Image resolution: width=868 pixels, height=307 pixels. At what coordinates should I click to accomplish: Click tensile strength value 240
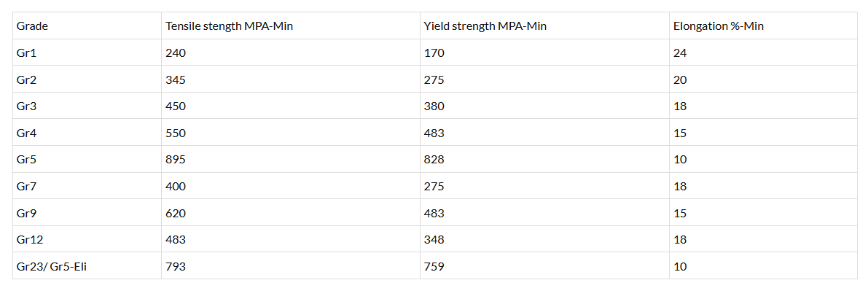pyautogui.click(x=176, y=53)
